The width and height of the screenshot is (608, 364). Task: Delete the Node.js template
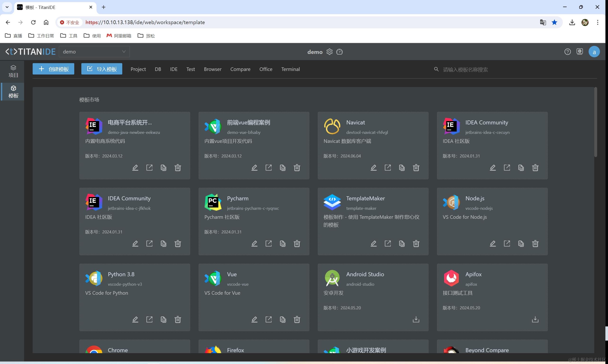535,244
